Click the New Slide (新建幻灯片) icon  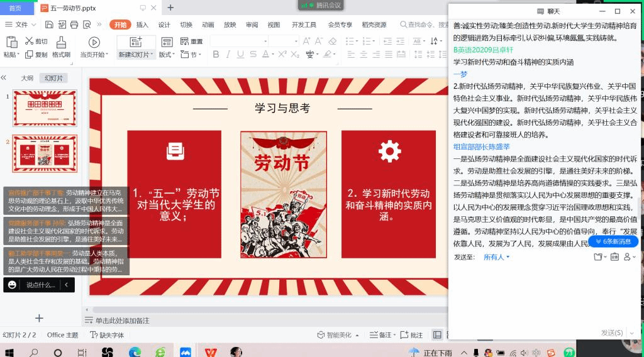136,42
